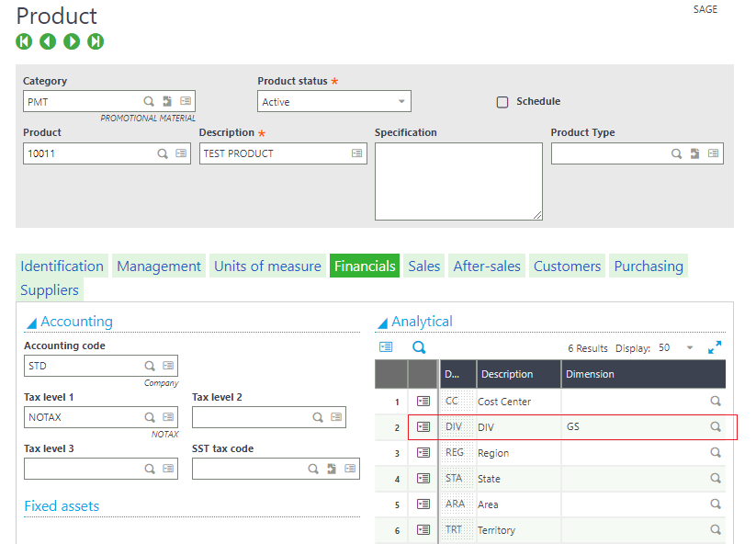
Task: Open row actions for Area line
Action: tap(423, 504)
